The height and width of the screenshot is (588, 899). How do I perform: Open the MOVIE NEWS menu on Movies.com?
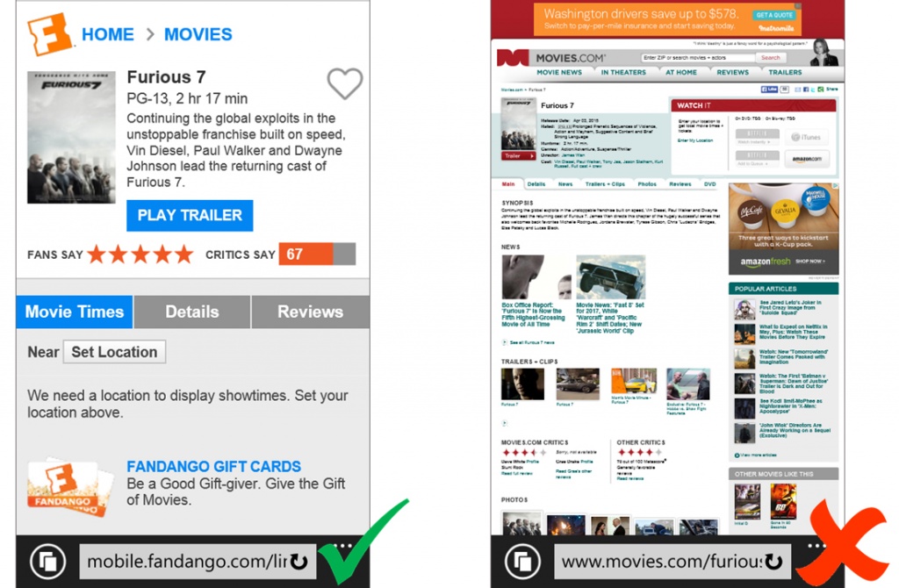559,73
